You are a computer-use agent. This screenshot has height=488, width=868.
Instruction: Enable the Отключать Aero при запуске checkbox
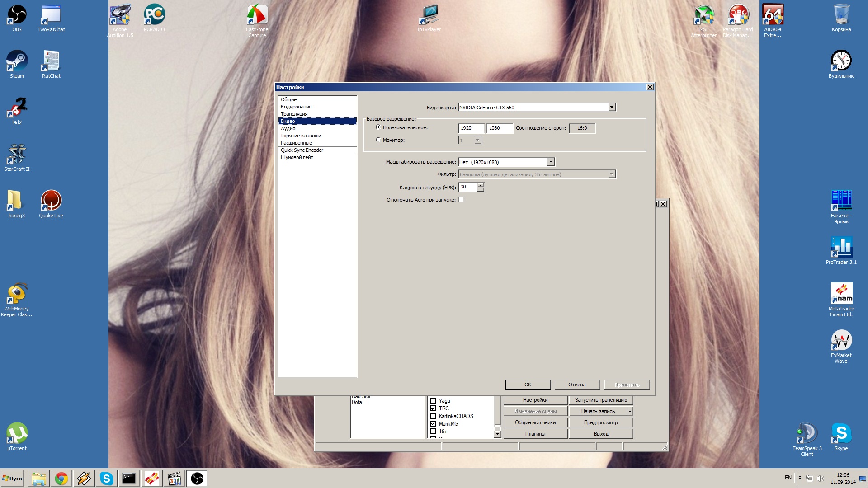coord(461,199)
